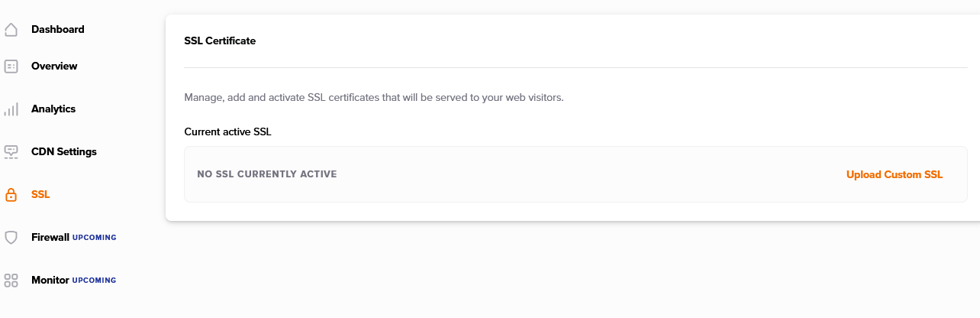Click the orange SSL padlock icon

(11, 195)
